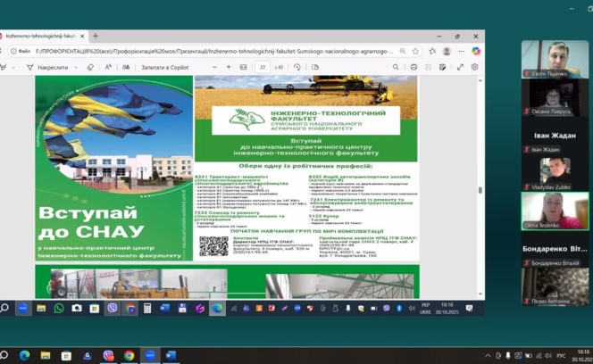Screen dimensions: 593x364
Task: Open WhatsApp from the shared taskbar
Action: [59, 308]
